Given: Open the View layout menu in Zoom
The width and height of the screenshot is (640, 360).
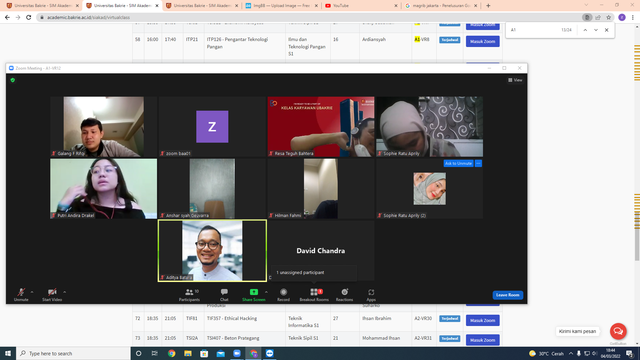Looking at the screenshot, I should coord(515,80).
